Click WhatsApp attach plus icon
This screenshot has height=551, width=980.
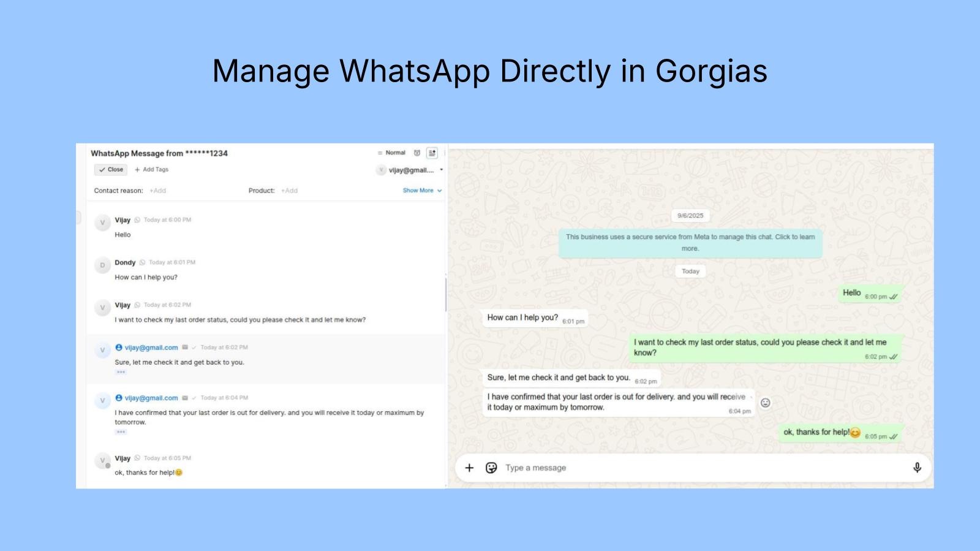(469, 468)
